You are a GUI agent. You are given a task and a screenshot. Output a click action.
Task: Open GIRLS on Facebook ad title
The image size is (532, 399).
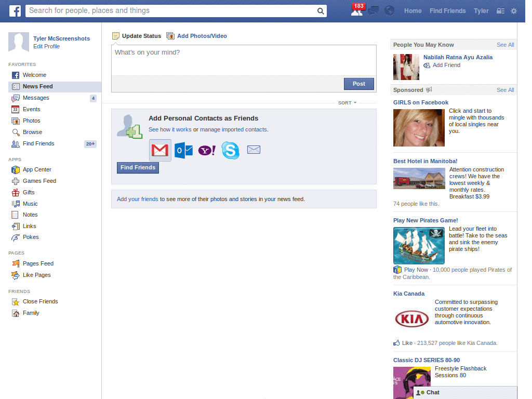421,102
